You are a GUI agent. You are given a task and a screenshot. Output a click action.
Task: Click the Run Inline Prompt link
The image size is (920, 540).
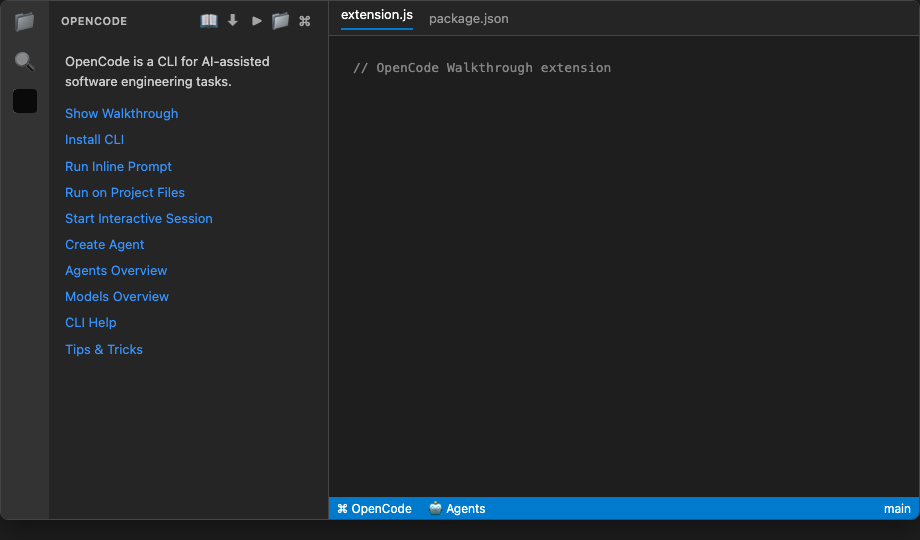click(x=119, y=167)
